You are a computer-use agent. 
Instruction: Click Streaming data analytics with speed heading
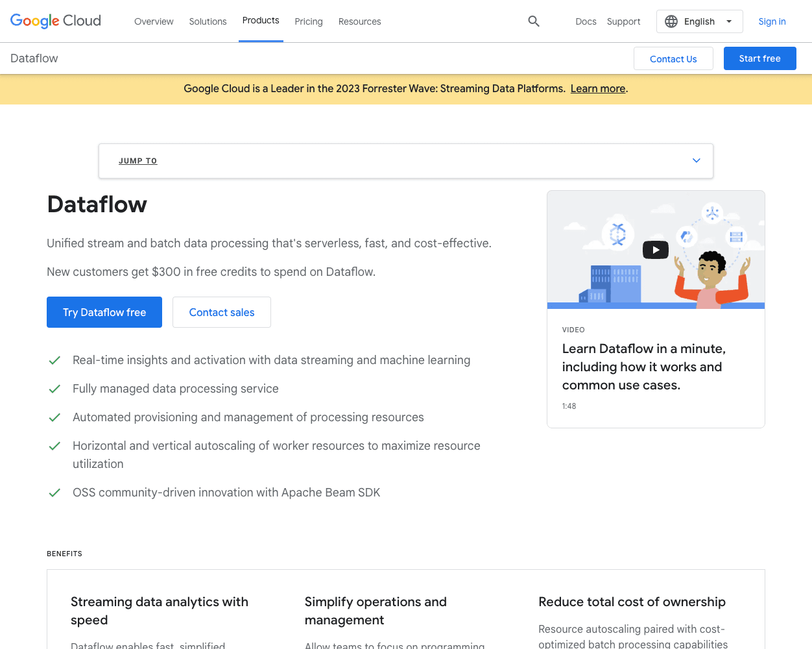coord(160,611)
